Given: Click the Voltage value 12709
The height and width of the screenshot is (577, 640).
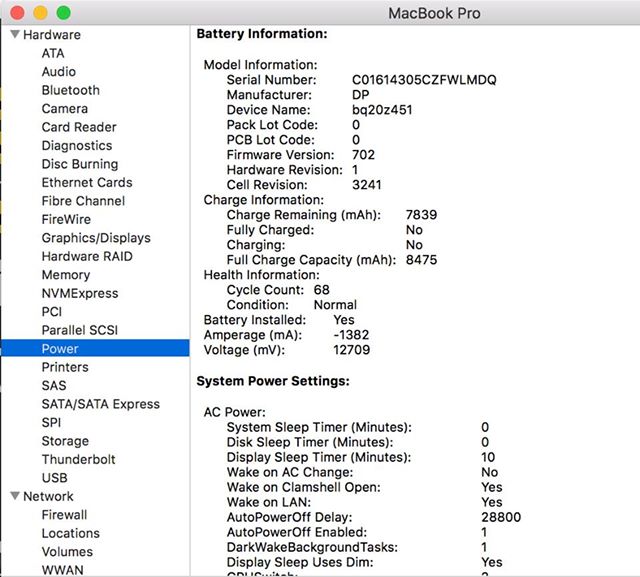Looking at the screenshot, I should tap(351, 350).
